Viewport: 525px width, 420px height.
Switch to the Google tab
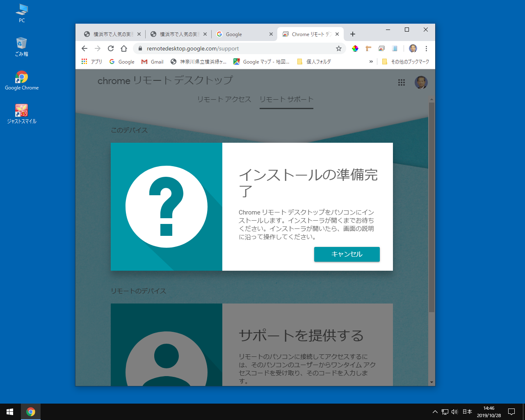point(245,34)
